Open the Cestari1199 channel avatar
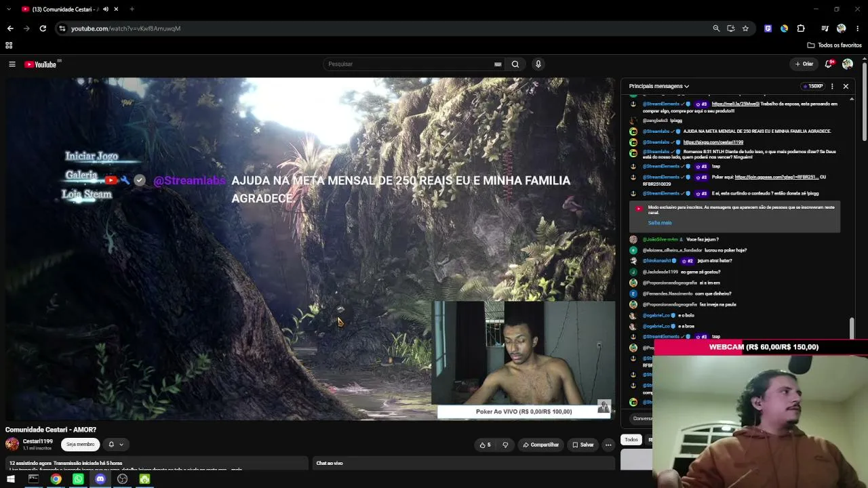This screenshot has height=488, width=868. pos(12,444)
